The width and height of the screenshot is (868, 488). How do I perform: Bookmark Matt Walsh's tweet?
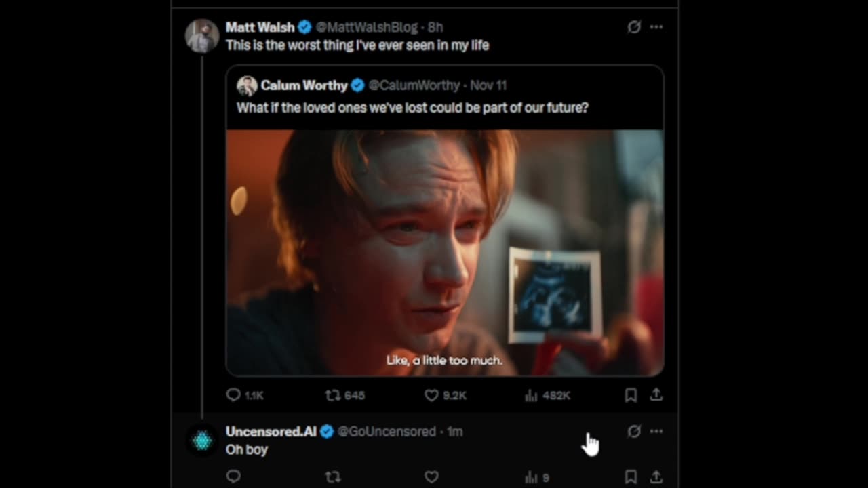click(x=631, y=395)
